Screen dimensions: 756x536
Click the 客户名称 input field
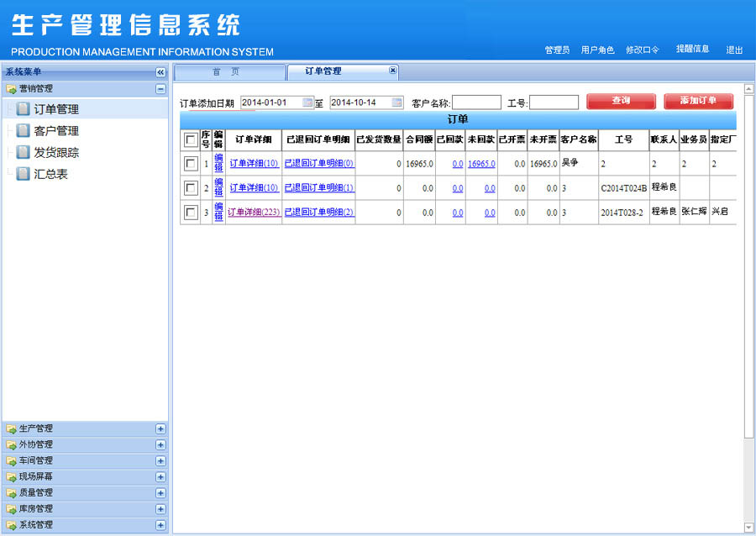click(x=476, y=102)
